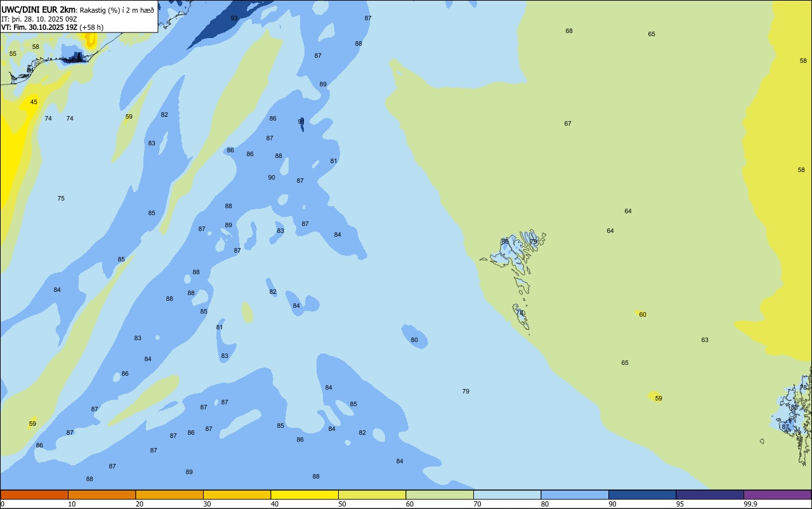Click the dark orange 0–10 legend swatch
This screenshot has width=812, height=509.
pos(34,494)
